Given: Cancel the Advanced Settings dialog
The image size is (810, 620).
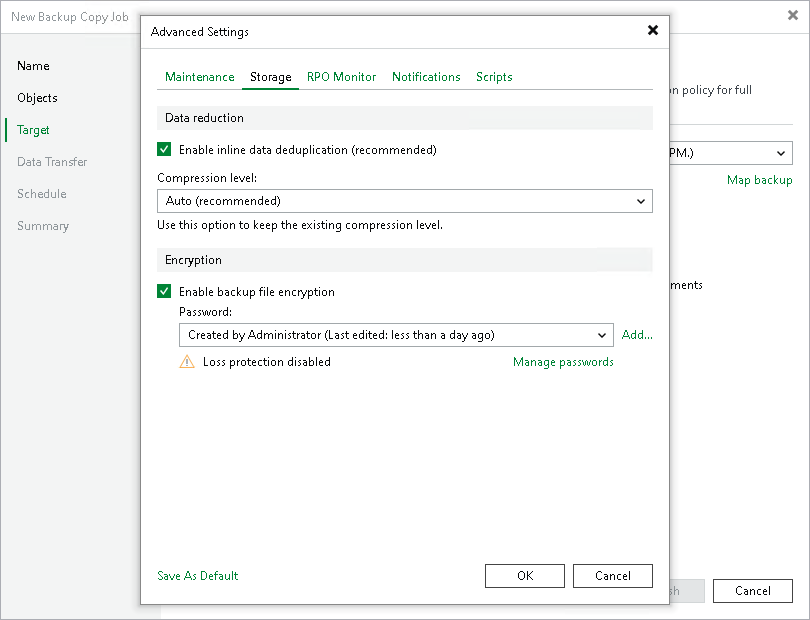Looking at the screenshot, I should pyautogui.click(x=613, y=576).
